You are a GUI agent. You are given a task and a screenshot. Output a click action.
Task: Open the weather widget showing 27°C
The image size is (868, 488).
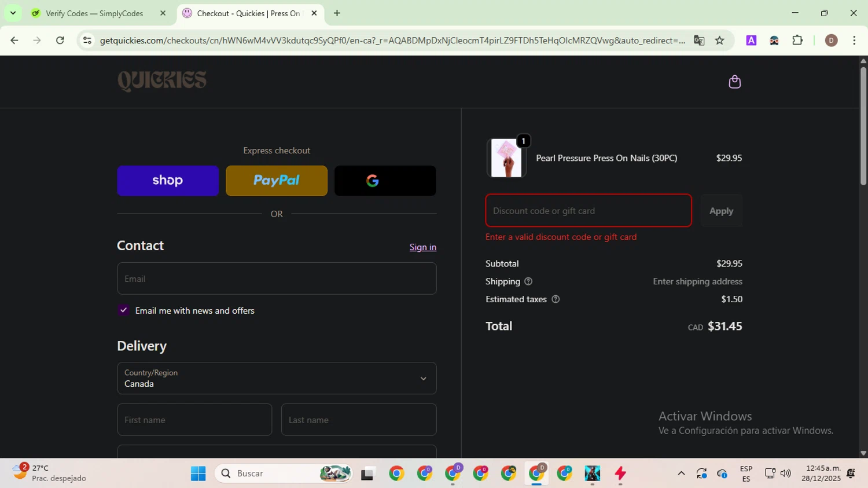49,473
